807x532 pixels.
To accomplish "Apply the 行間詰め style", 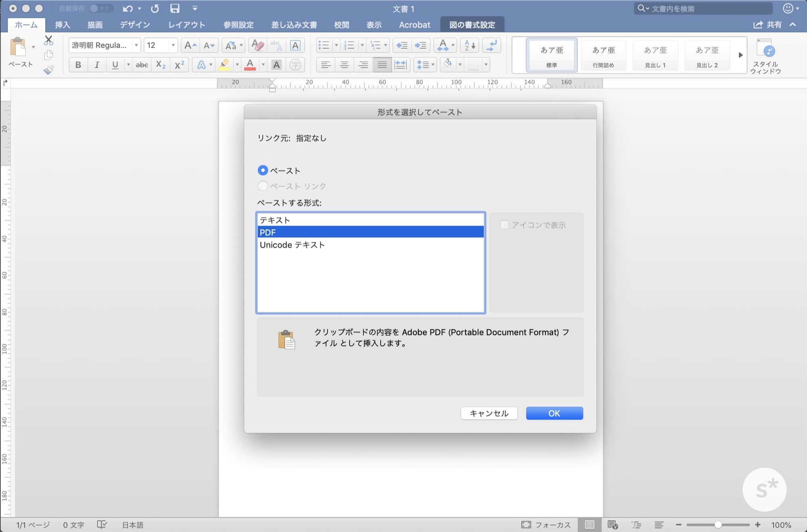I will click(x=603, y=55).
